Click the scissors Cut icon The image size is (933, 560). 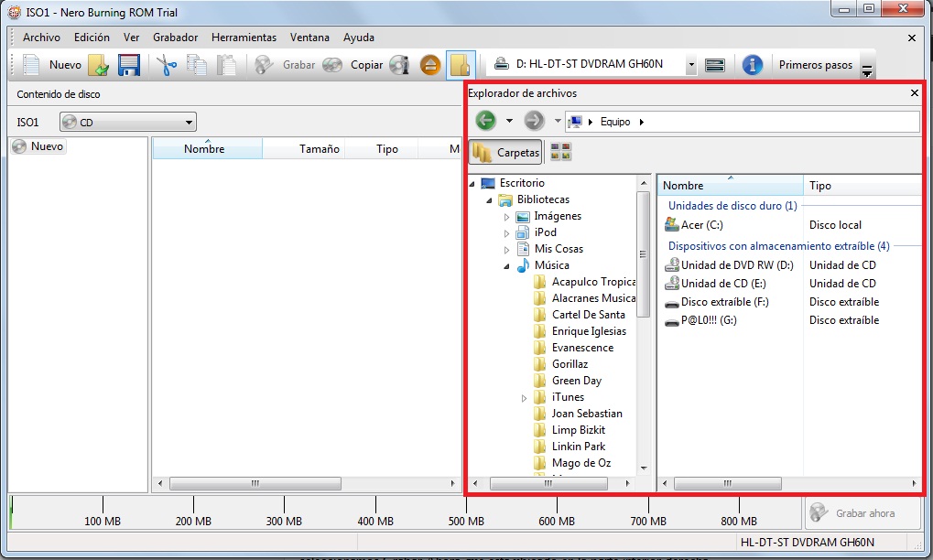[167, 65]
